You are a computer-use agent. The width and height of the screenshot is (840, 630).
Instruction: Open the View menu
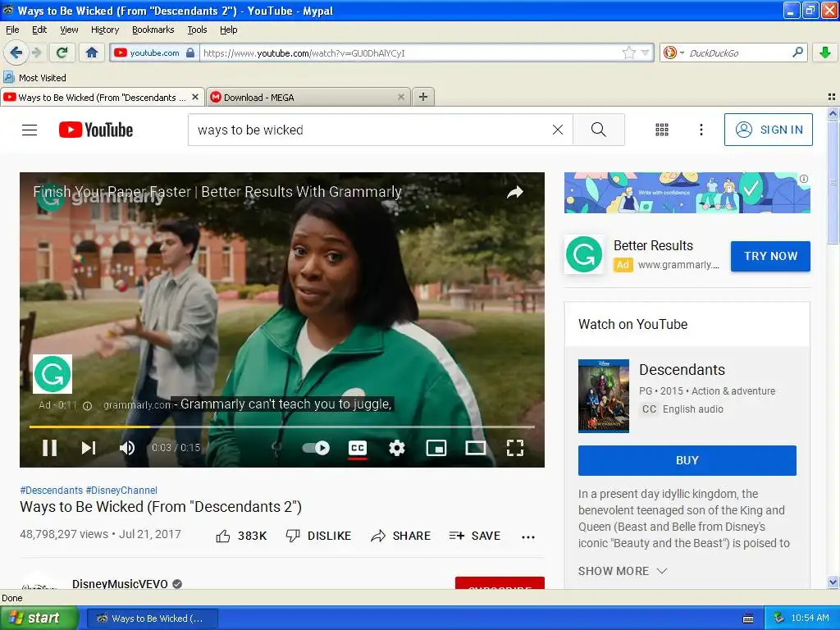(69, 30)
